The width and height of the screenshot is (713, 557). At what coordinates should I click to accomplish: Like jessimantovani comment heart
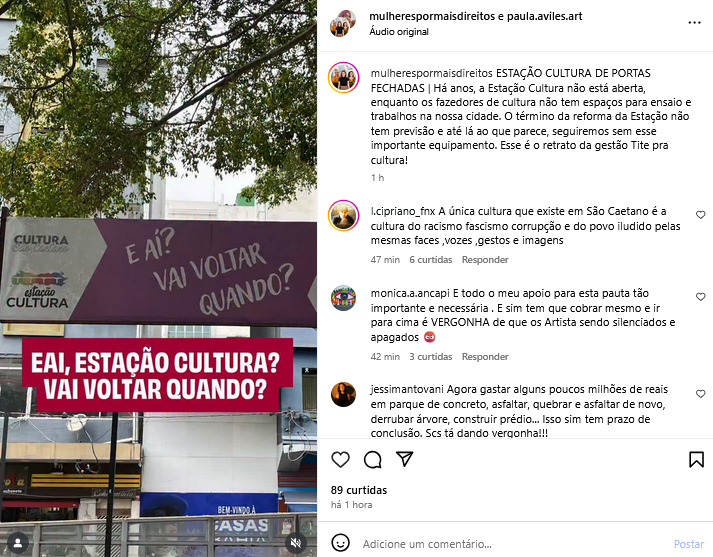point(700,394)
